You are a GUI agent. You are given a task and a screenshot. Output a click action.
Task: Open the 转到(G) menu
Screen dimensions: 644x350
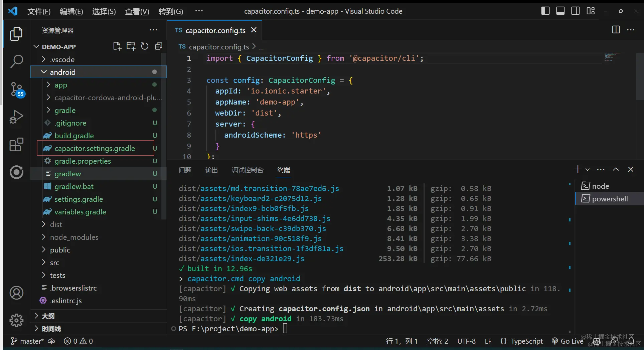(171, 11)
